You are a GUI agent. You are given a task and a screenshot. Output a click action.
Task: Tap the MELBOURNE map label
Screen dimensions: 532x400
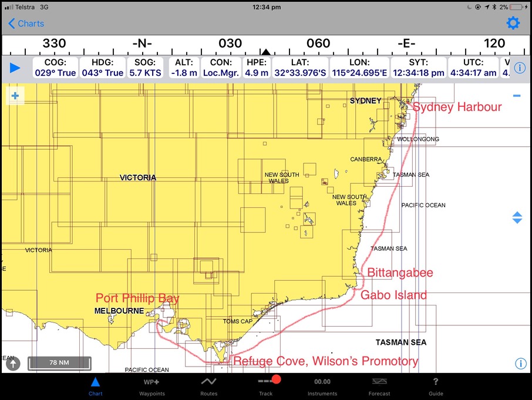click(119, 311)
